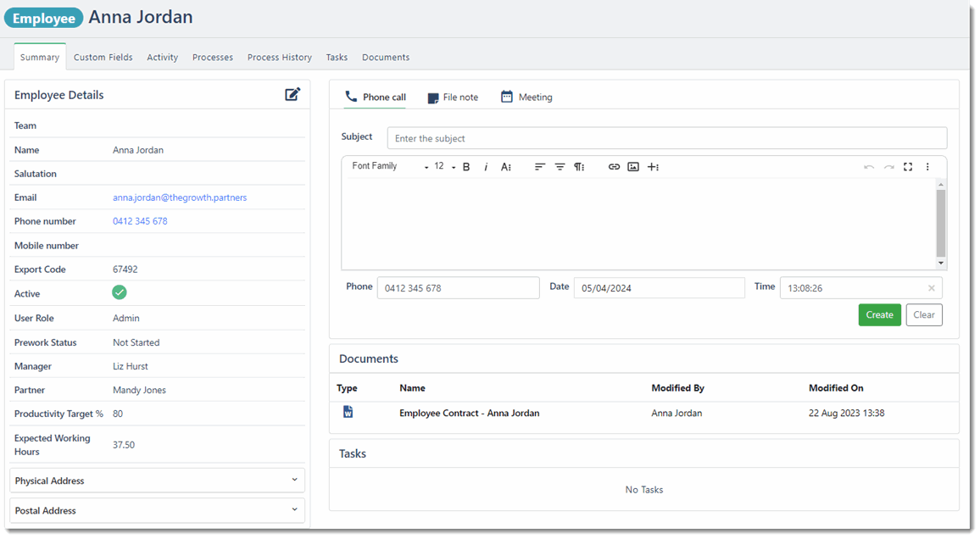Click Anna Jordan's email link
Image resolution: width=980 pixels, height=539 pixels.
pos(179,197)
